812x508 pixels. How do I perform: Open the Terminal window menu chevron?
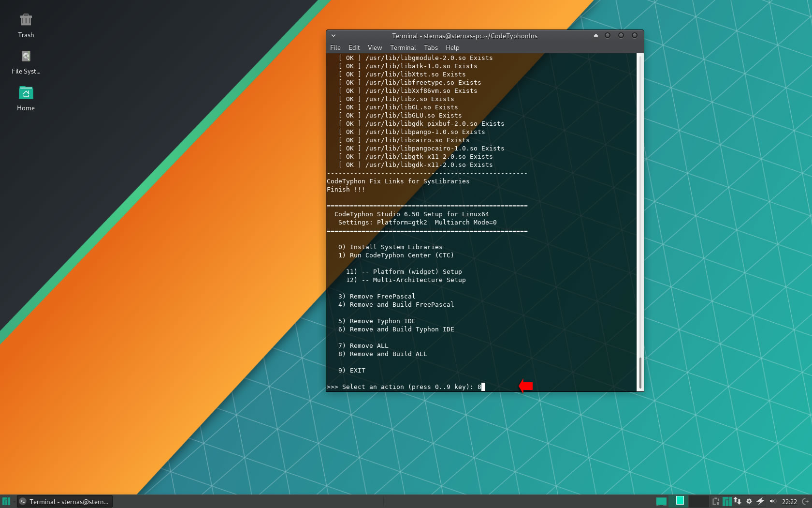pos(333,36)
